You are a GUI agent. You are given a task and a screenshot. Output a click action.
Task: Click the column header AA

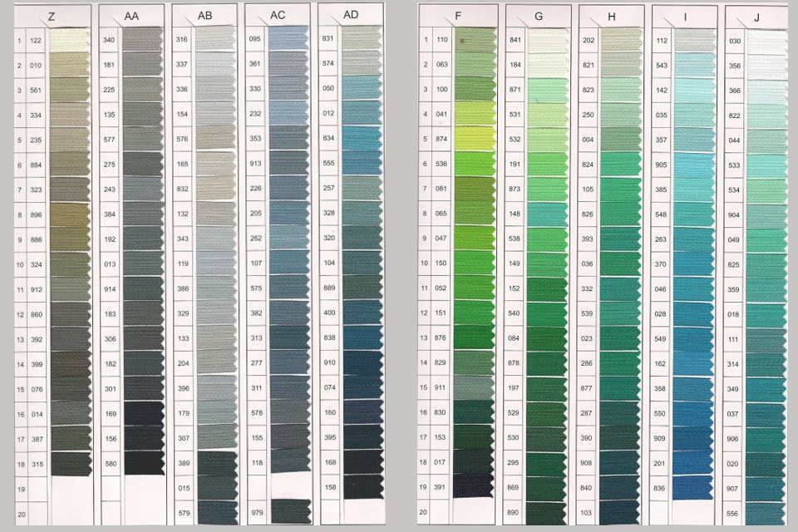(131, 17)
